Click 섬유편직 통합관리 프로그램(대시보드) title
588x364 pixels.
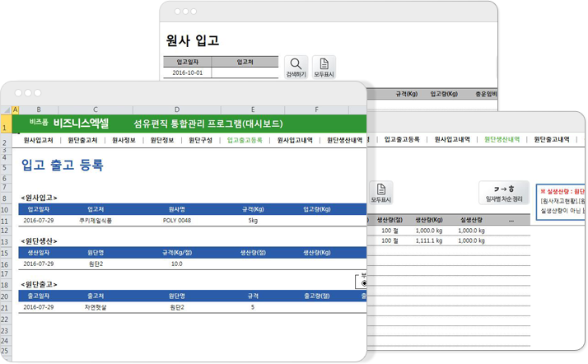208,124
